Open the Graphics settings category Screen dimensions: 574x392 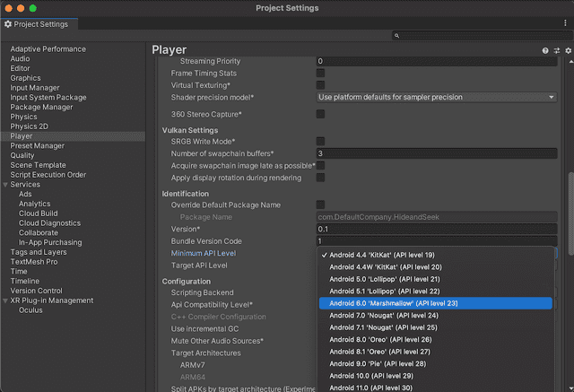pyautogui.click(x=25, y=78)
